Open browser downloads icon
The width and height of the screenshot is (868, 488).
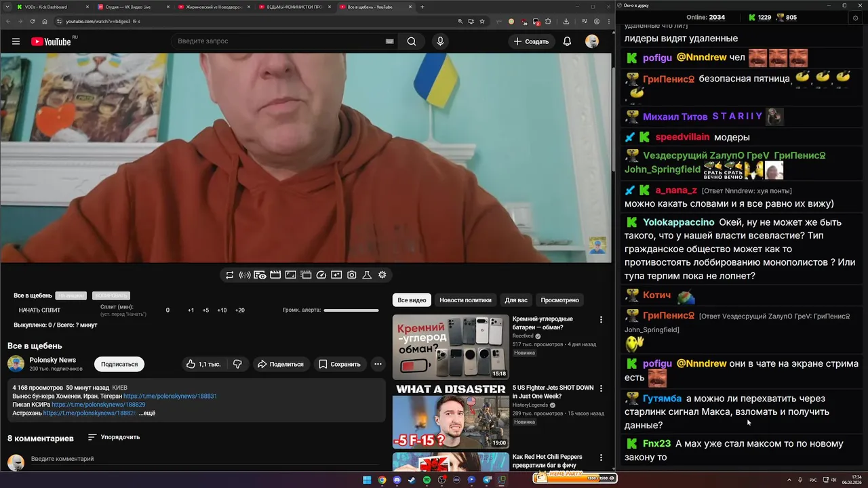click(x=566, y=21)
